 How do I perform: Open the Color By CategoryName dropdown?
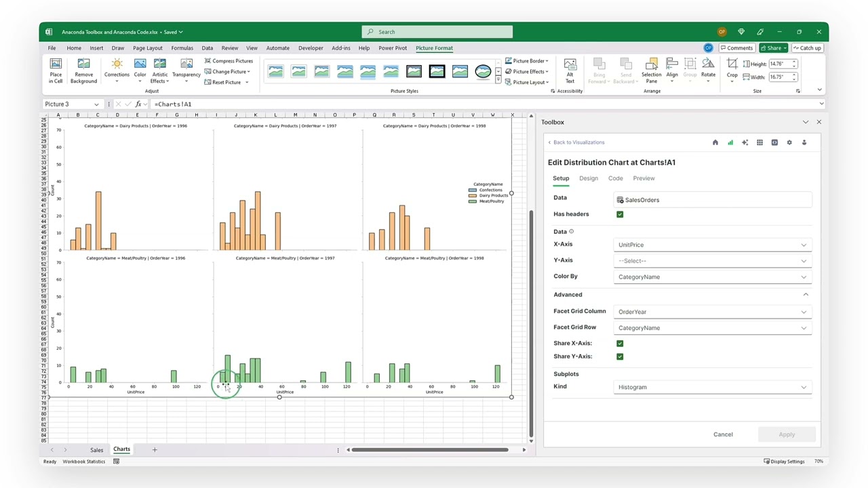[x=713, y=277]
